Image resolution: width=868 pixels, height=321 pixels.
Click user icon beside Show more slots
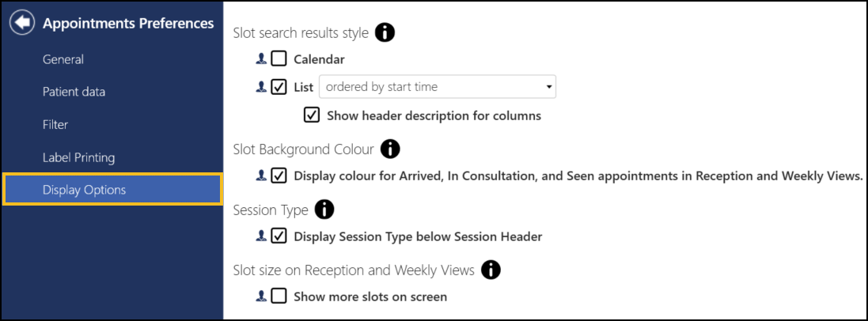pyautogui.click(x=261, y=296)
